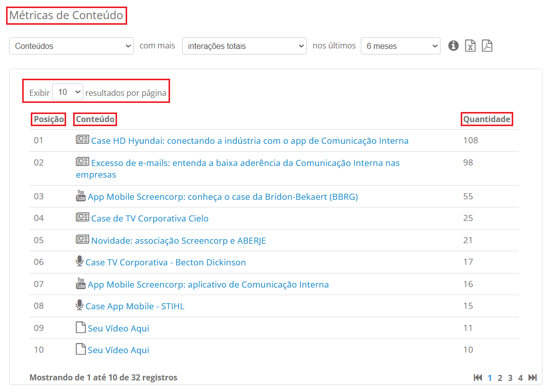Open Case de TV Corporativa Cielo link
Screen dimensions: 546x392
pyautogui.click(x=150, y=218)
